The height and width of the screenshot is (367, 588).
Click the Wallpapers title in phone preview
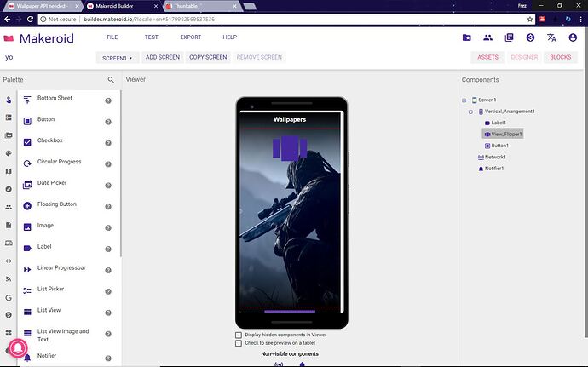290,119
